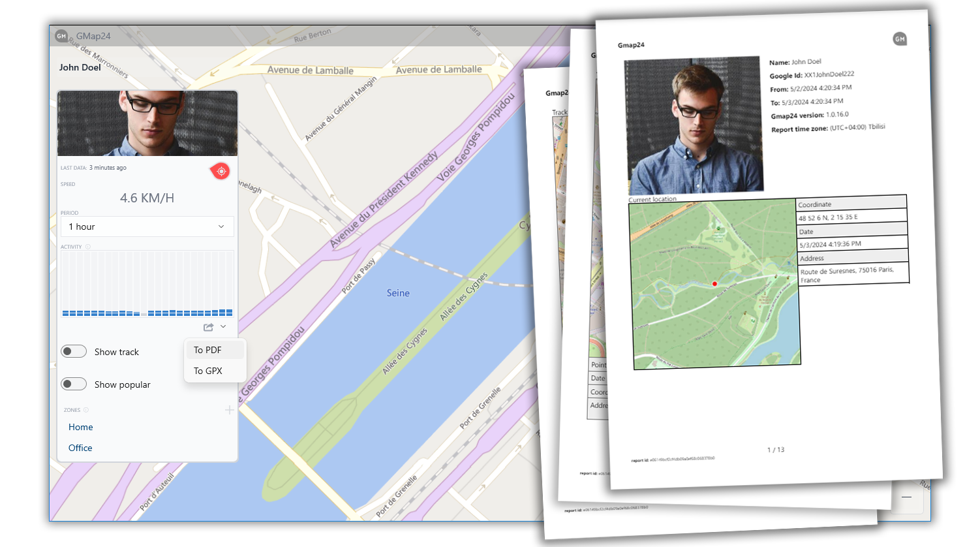Image resolution: width=980 pixels, height=547 pixels.
Task: Click the red location dot on report map
Action: [x=714, y=284]
